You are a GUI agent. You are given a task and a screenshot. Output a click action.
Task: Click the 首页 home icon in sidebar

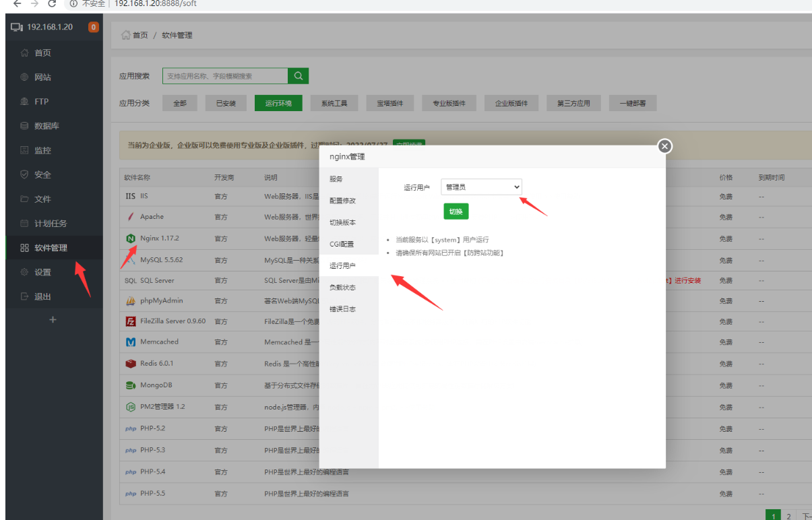click(25, 53)
